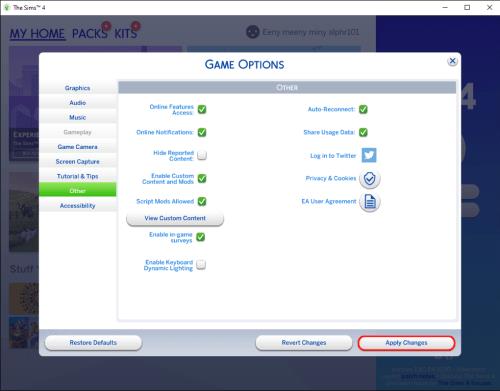Close Game Options with the X icon
500x391 pixels.
click(452, 61)
